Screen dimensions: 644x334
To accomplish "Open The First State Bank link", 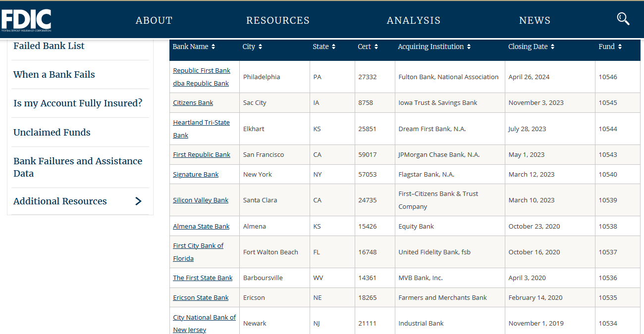I will [203, 278].
